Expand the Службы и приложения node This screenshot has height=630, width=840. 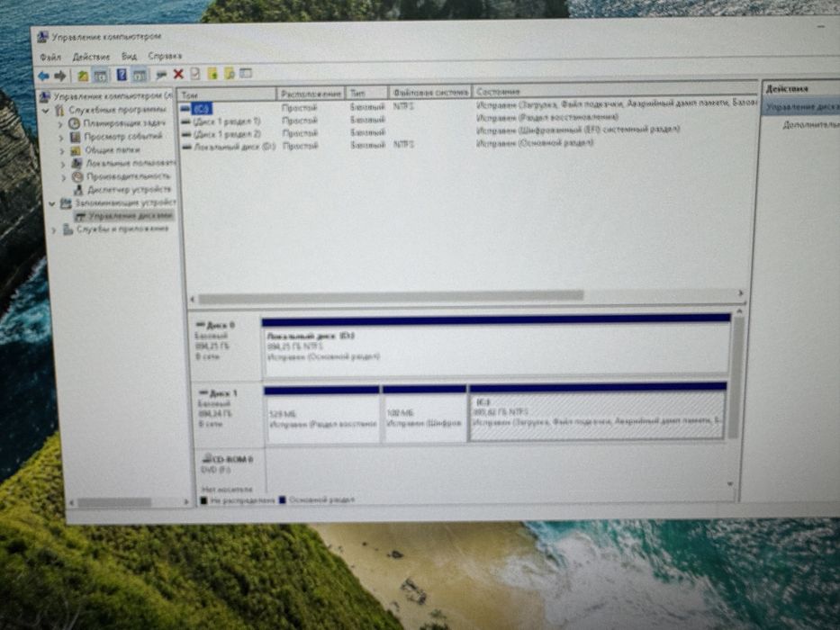tap(54, 230)
